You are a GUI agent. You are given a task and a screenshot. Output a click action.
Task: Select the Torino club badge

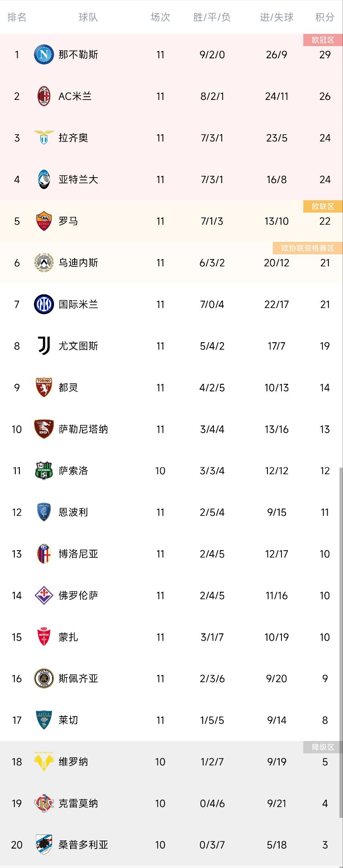coord(44,387)
